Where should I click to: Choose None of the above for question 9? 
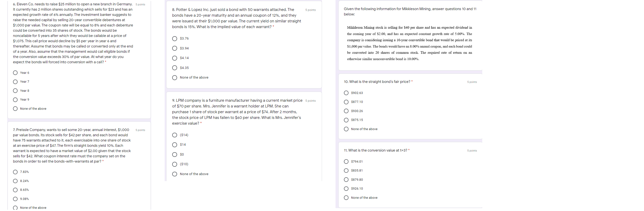(175, 174)
